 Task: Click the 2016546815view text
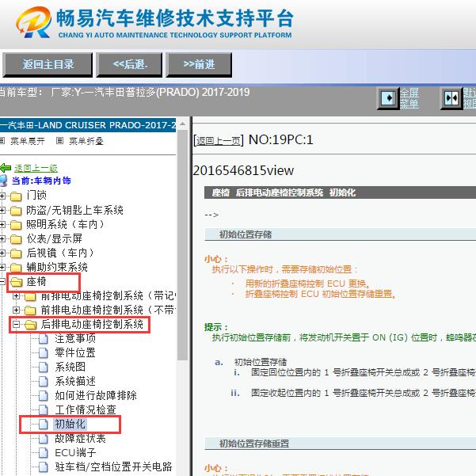[243, 170]
